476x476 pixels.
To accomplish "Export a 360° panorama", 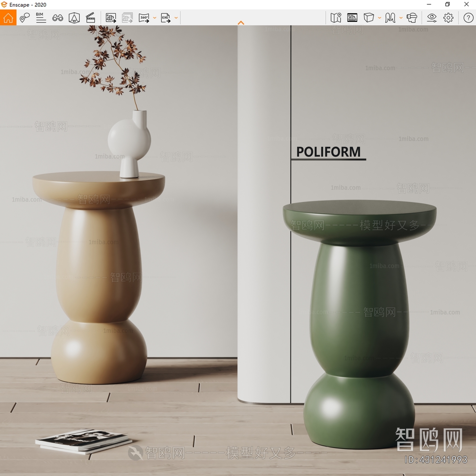I will point(144,18).
